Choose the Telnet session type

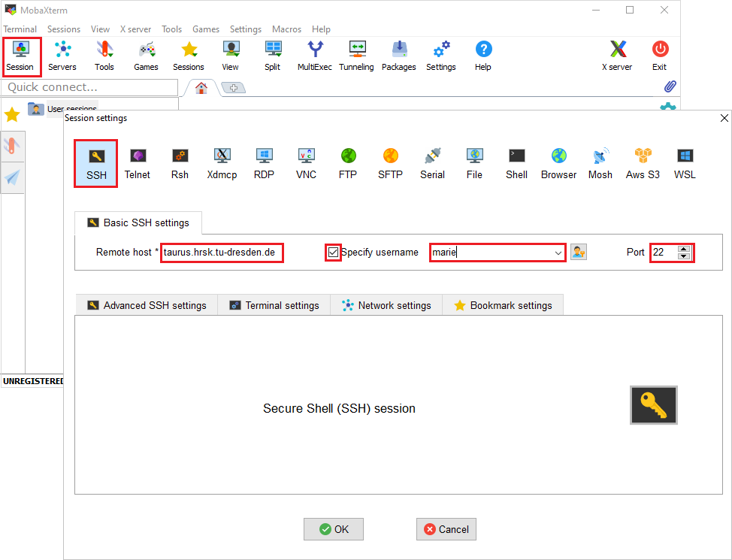(138, 163)
